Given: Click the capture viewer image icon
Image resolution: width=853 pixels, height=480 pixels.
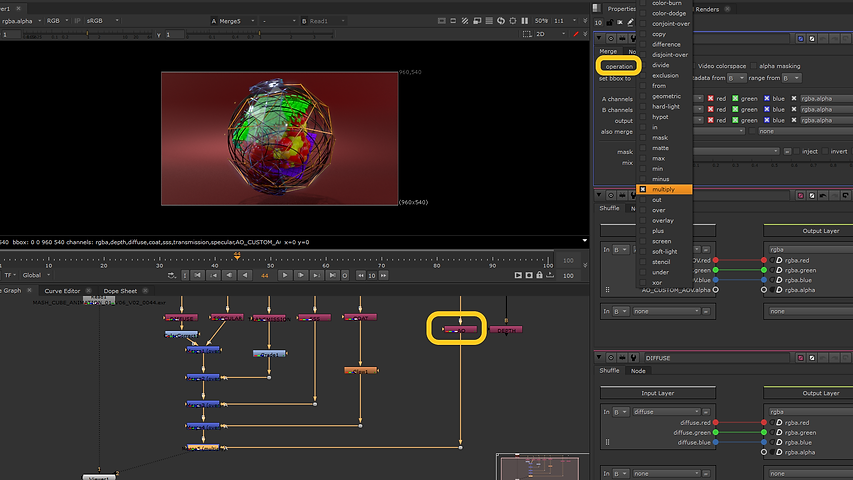Looking at the screenshot, I should coord(529,275).
